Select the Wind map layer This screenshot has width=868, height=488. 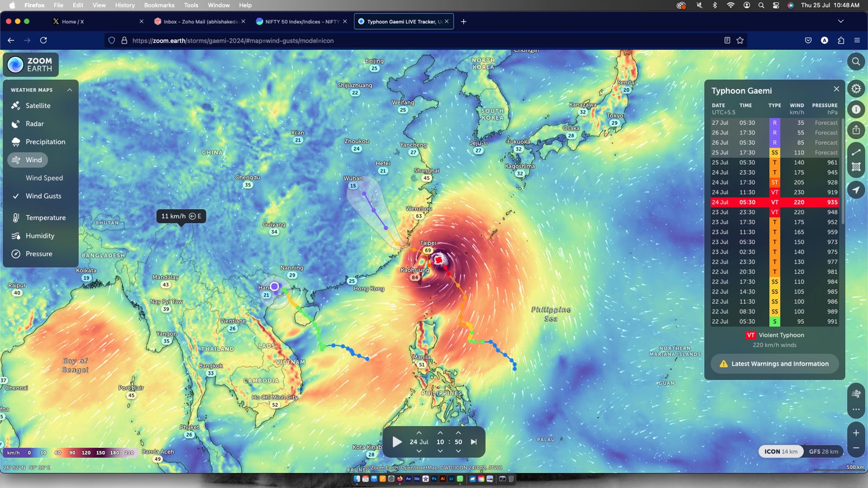pos(28,160)
